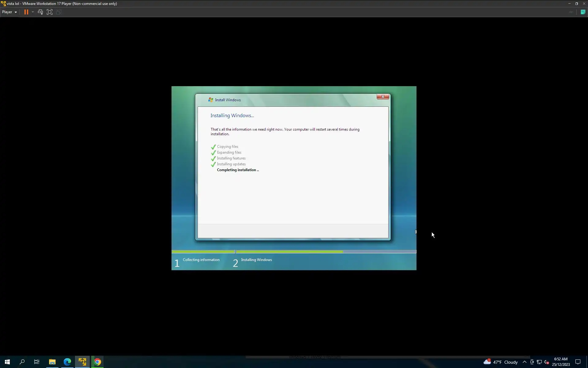Open the Player menu dropdown
This screenshot has height=368, width=588.
9,12
